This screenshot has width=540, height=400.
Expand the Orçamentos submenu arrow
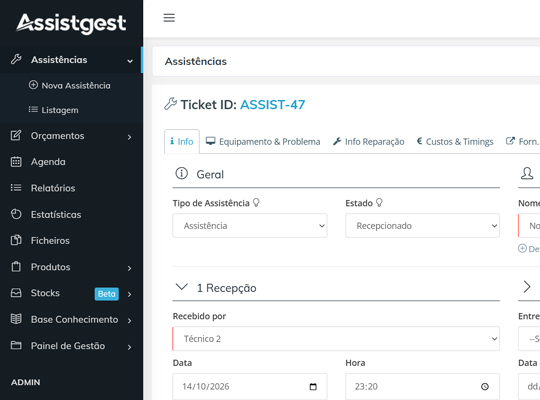coord(129,137)
